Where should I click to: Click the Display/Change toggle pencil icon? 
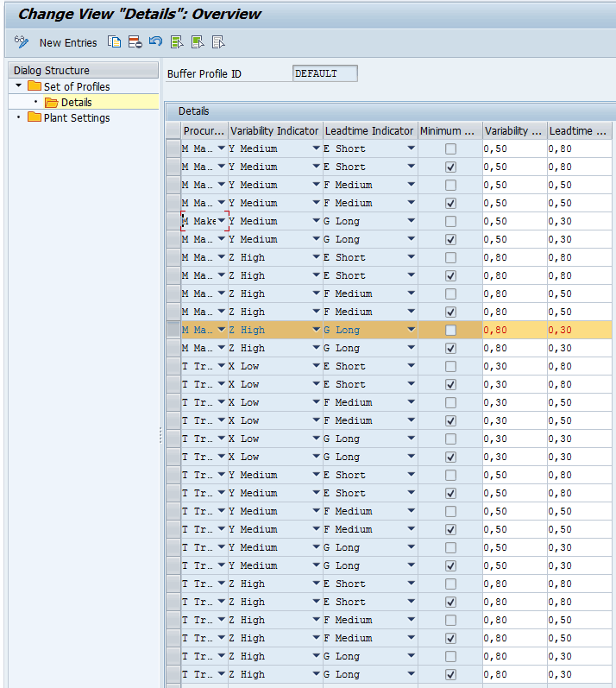pos(22,41)
